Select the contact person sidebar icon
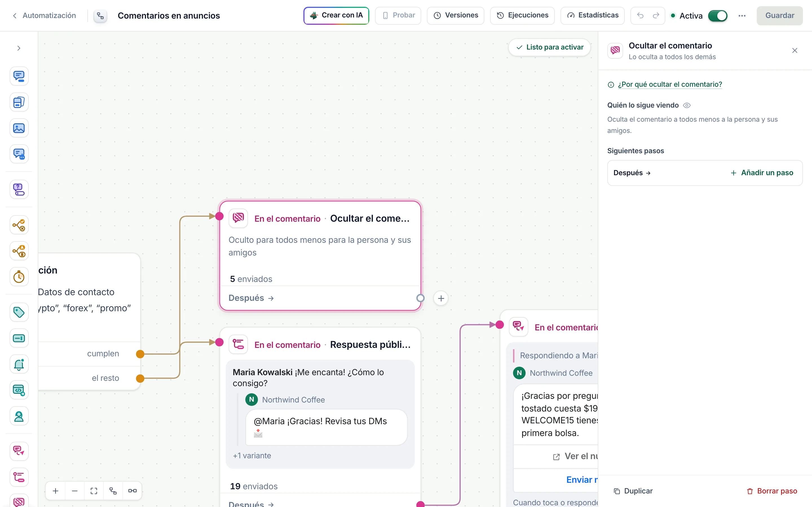The image size is (812, 507). [19, 416]
